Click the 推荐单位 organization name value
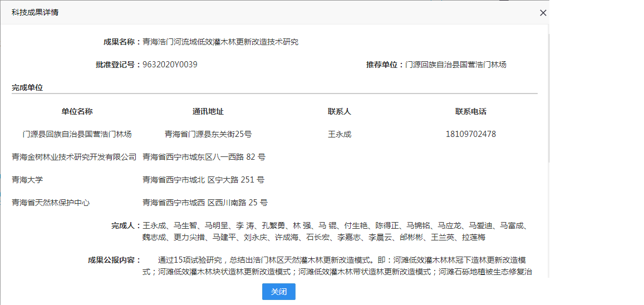This screenshot has width=644, height=305. coord(456,65)
